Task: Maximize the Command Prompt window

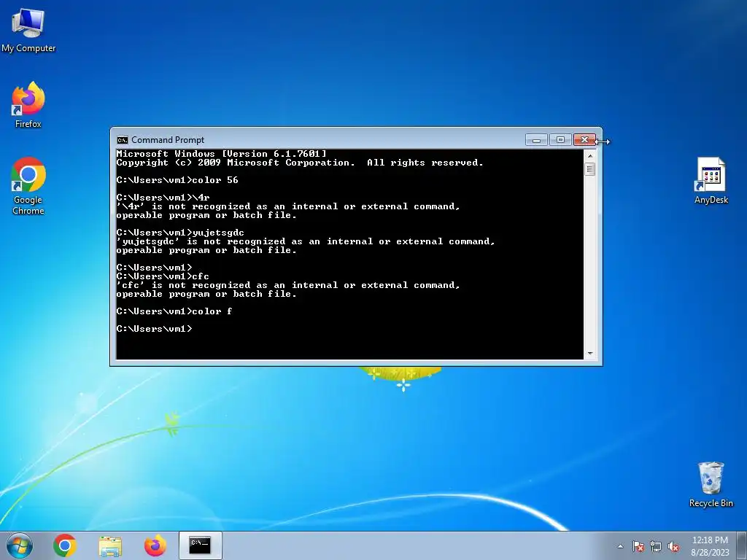Action: click(x=560, y=139)
